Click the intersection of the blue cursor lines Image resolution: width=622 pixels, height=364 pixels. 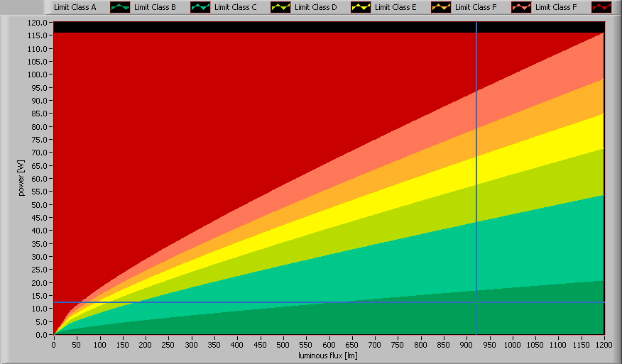476,302
